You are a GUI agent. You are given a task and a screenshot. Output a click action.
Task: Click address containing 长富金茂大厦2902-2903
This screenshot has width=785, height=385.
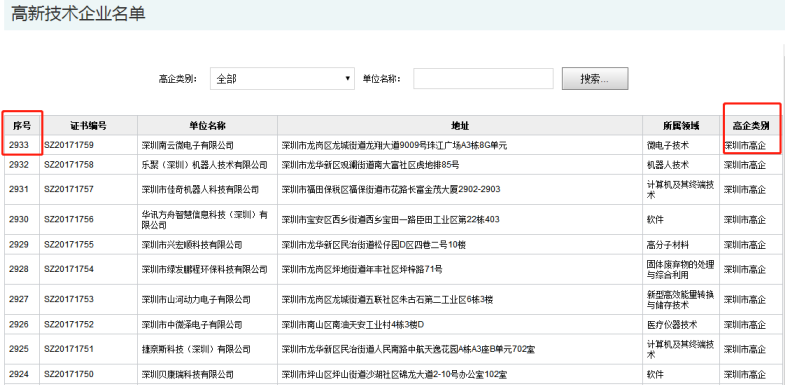coord(391,189)
